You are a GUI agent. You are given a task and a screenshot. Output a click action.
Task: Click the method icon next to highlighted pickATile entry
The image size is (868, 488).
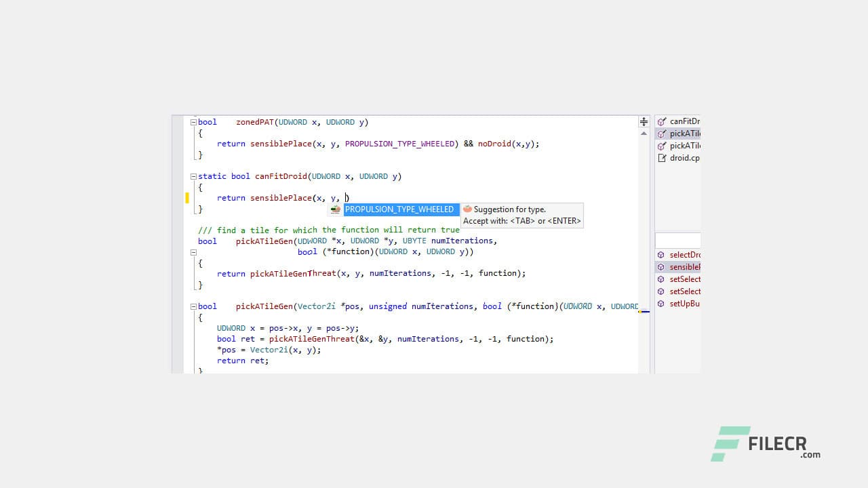click(662, 134)
